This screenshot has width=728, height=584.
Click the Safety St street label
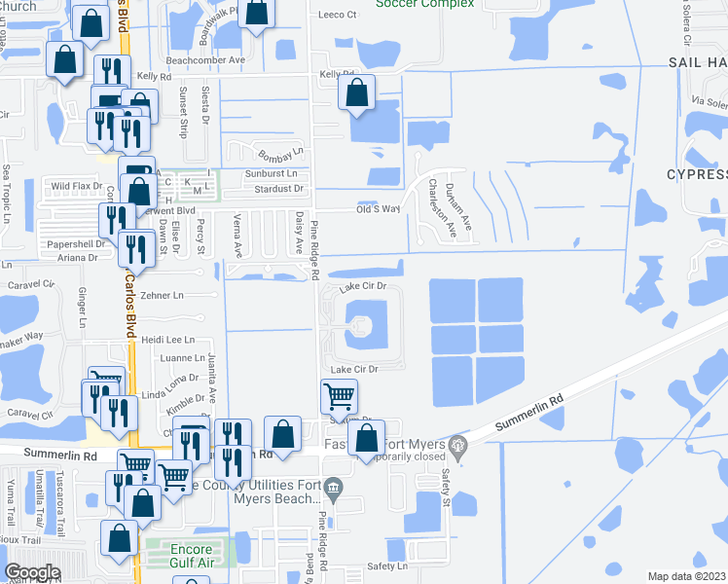pos(446,488)
